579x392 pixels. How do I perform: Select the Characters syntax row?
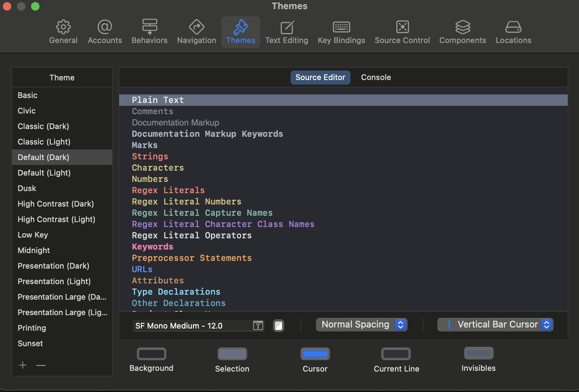tap(343, 168)
